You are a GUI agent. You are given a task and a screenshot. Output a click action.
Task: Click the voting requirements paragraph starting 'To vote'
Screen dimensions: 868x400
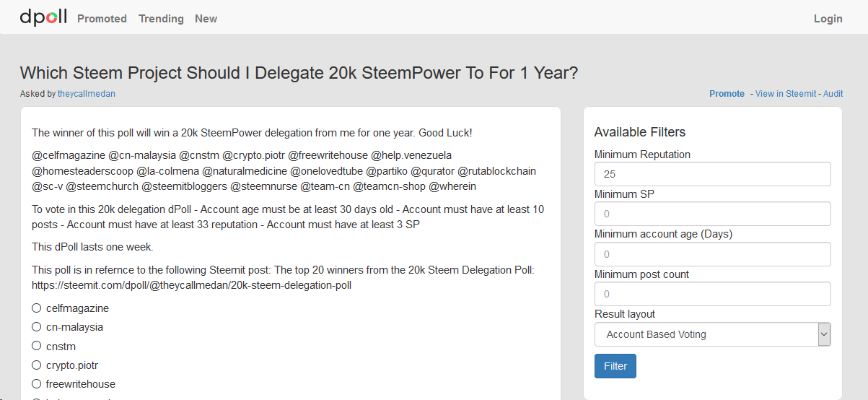[288, 217]
